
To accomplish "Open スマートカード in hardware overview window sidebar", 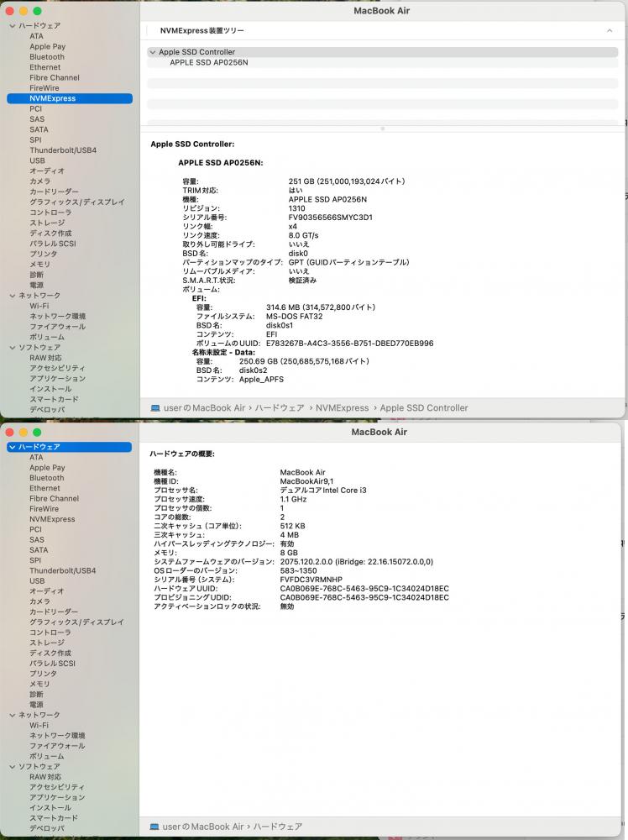I will point(54,818).
